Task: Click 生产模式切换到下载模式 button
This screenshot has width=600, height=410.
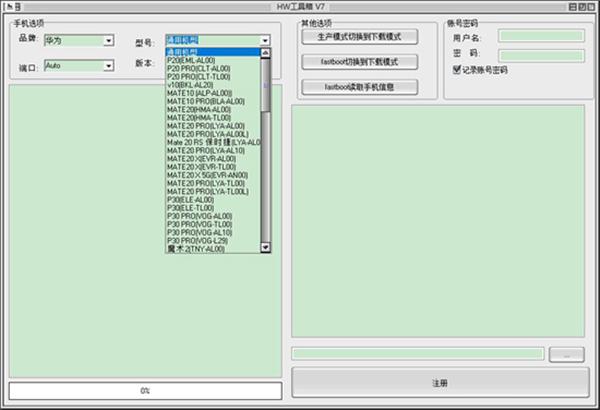Action: (x=359, y=37)
